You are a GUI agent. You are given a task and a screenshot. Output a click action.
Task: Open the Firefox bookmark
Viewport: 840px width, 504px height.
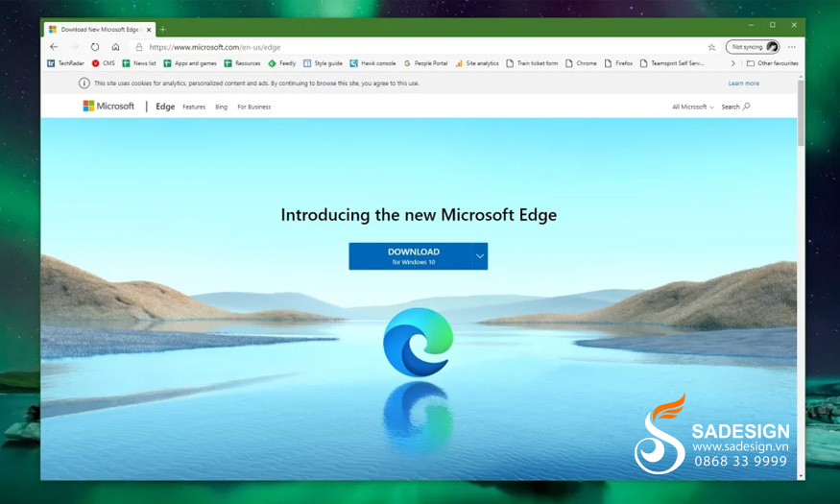point(619,63)
